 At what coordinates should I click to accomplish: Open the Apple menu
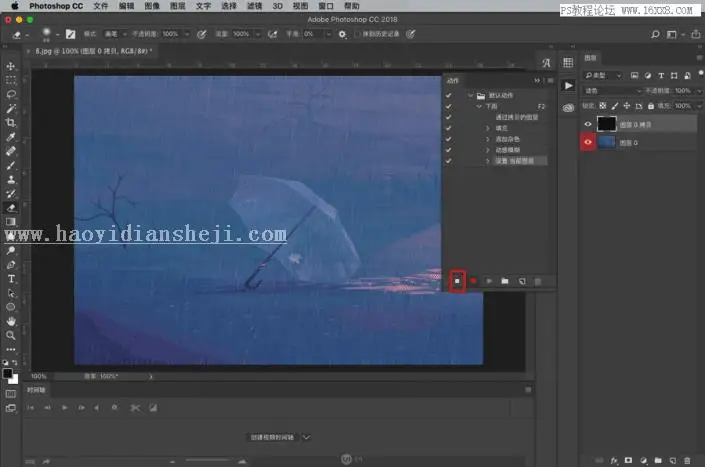click(15, 6)
